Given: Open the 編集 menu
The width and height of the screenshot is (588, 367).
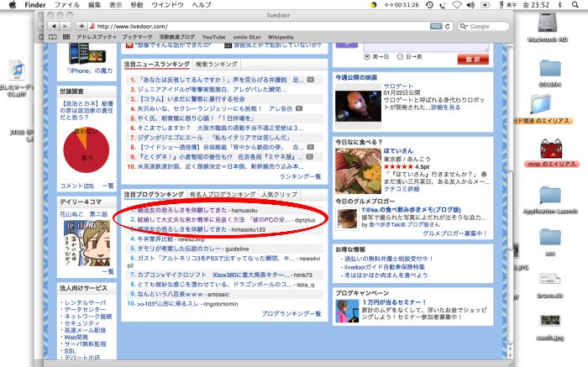Looking at the screenshot, I should (94, 5).
